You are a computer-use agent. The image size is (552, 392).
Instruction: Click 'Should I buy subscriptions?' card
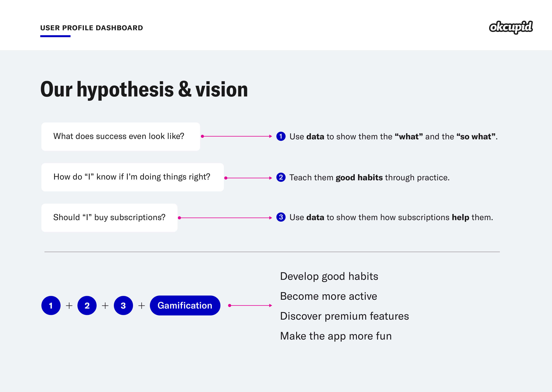point(109,218)
